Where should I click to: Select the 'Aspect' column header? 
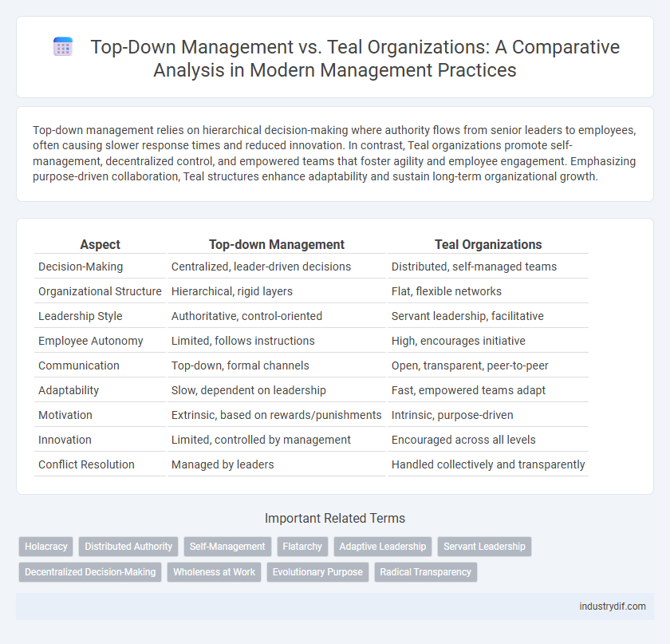pyautogui.click(x=100, y=244)
